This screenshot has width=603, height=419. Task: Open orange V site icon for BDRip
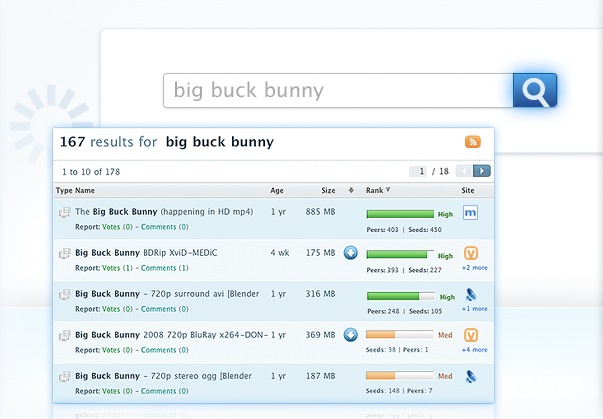click(471, 253)
